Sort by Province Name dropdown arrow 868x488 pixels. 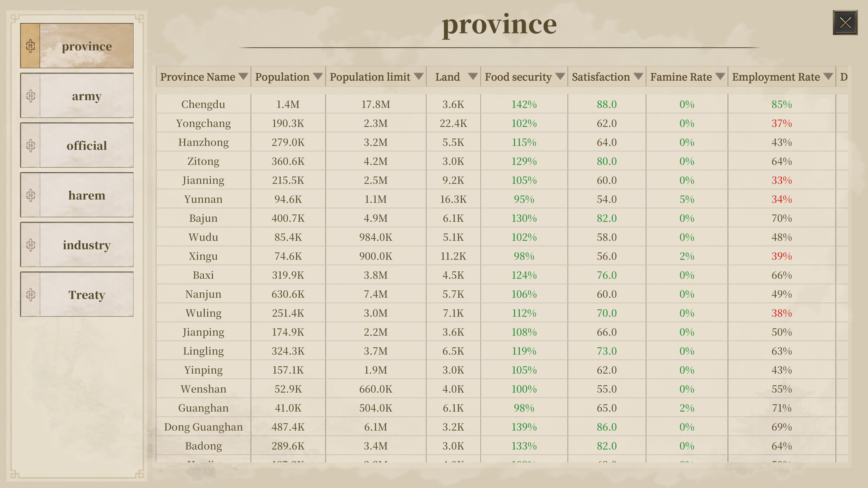pyautogui.click(x=243, y=76)
